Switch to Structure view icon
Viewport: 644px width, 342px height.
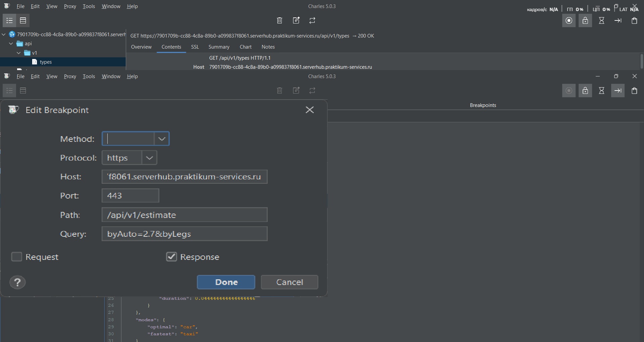pos(9,20)
